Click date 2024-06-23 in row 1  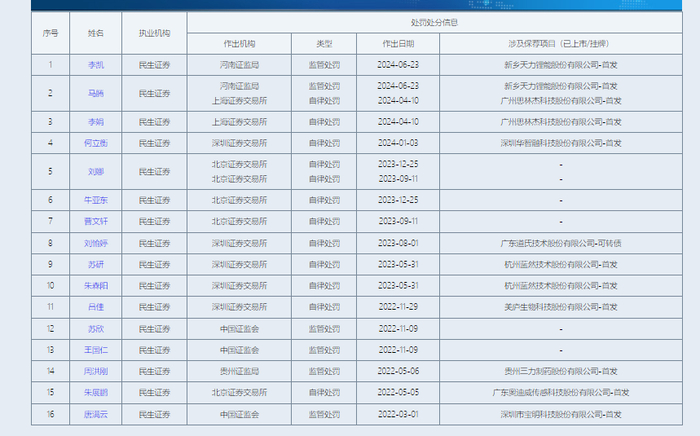pos(398,65)
